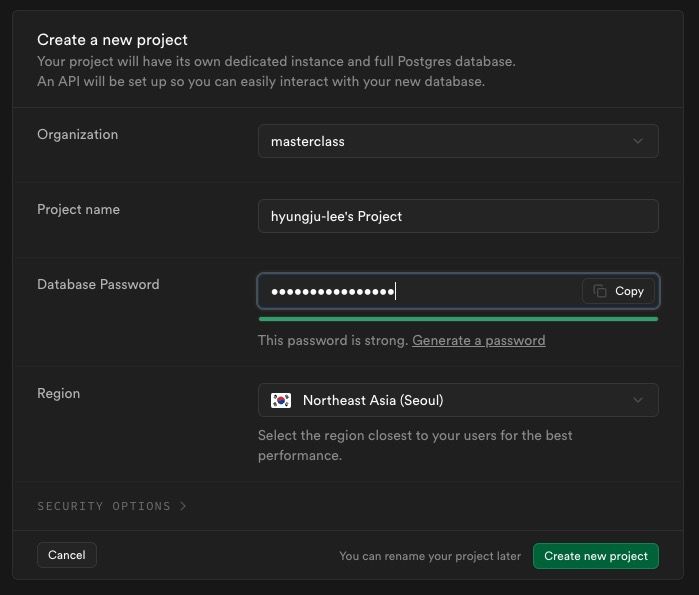The width and height of the screenshot is (699, 595).
Task: Click the Database Password label
Action: (x=98, y=284)
